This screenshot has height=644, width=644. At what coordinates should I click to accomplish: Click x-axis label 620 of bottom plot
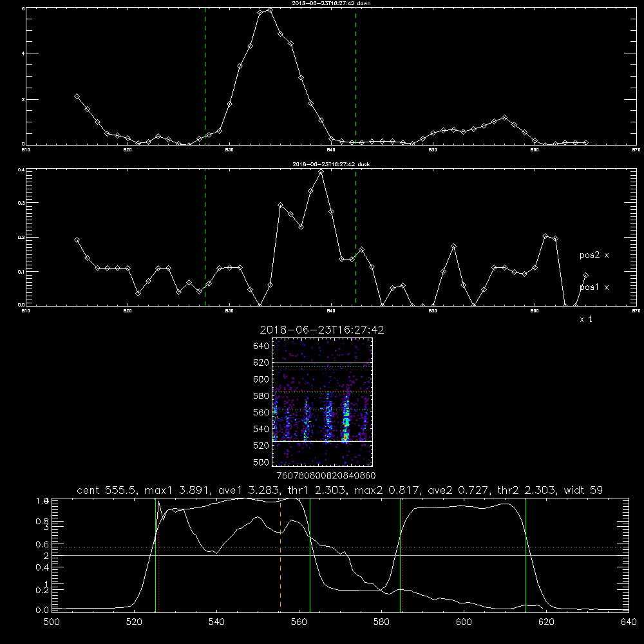pyautogui.click(x=546, y=622)
